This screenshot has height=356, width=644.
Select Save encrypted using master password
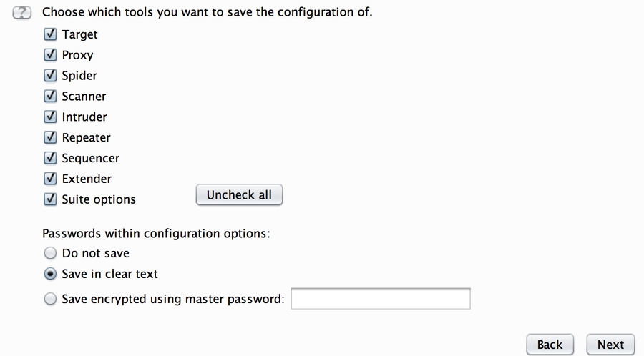tap(50, 300)
